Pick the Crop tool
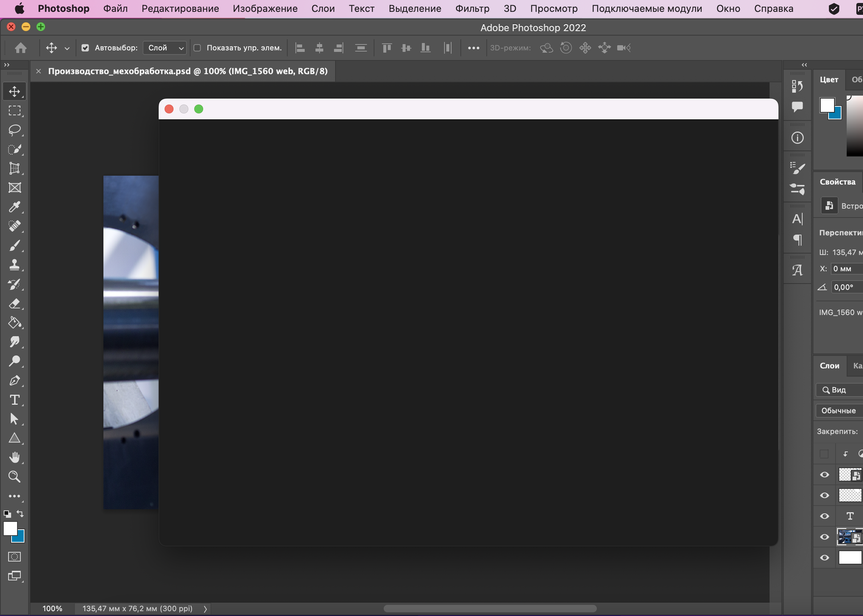Screen dimensions: 863x616 tap(14, 168)
